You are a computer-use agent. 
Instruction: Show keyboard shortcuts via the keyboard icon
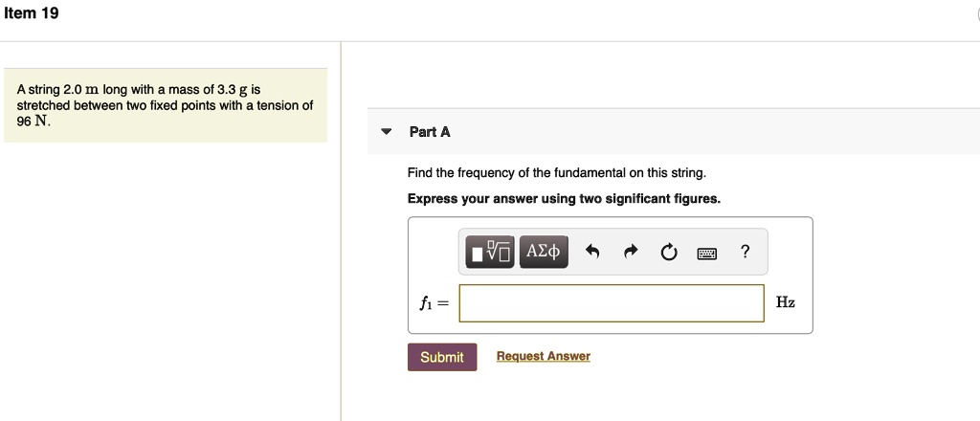pos(706,253)
